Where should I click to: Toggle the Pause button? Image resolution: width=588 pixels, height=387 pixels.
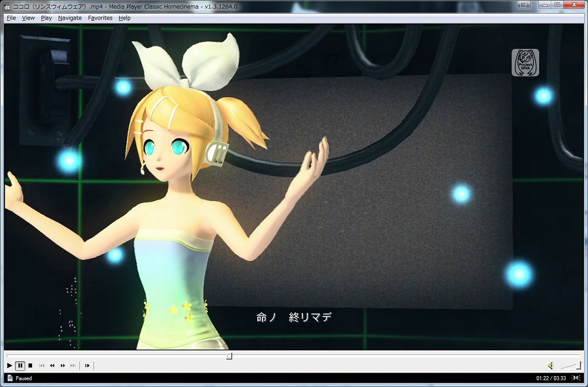21,365
